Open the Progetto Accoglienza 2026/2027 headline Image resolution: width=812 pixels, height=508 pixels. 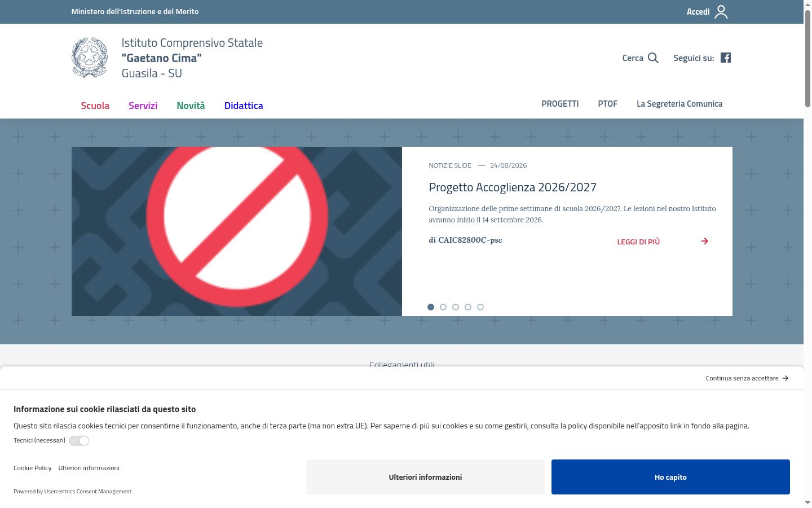513,187
